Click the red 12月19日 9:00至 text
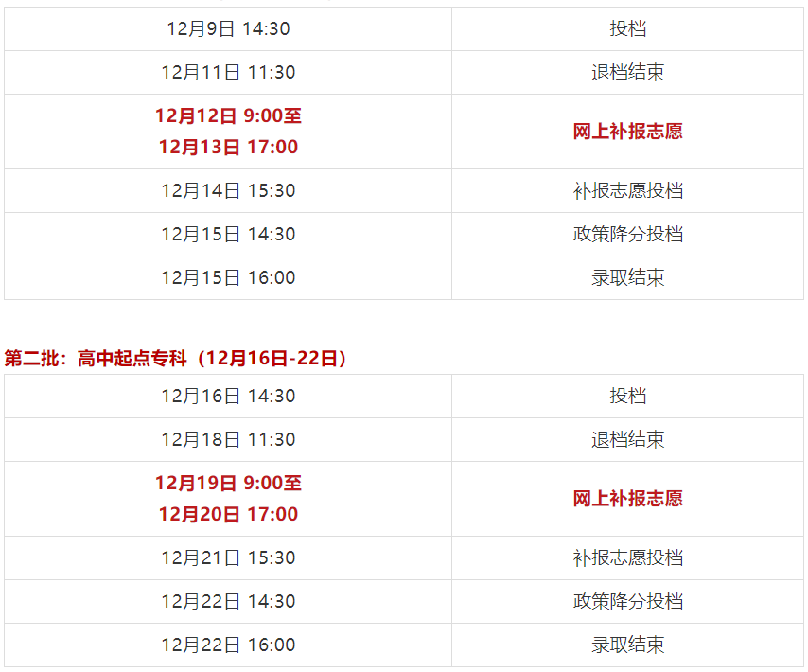 pyautogui.click(x=228, y=483)
